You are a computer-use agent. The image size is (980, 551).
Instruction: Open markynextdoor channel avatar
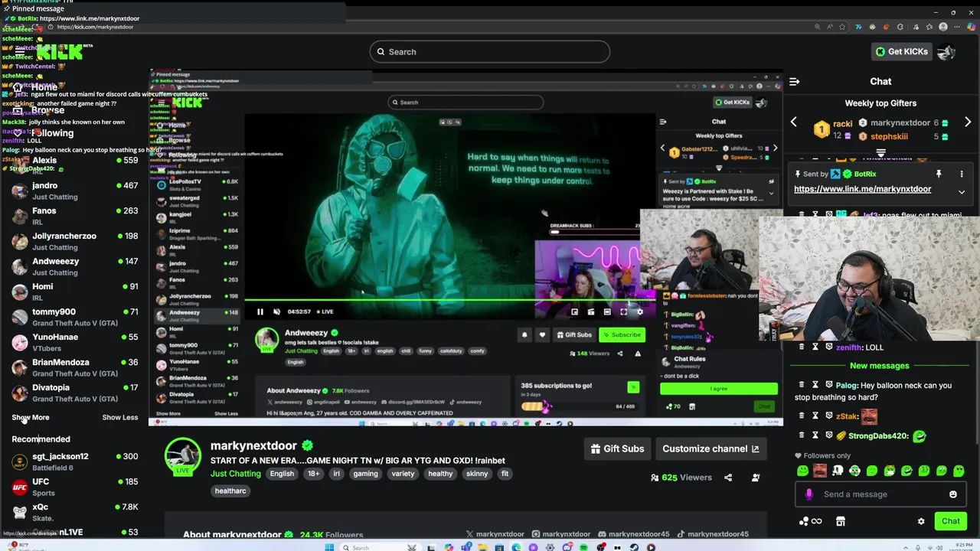tap(183, 457)
